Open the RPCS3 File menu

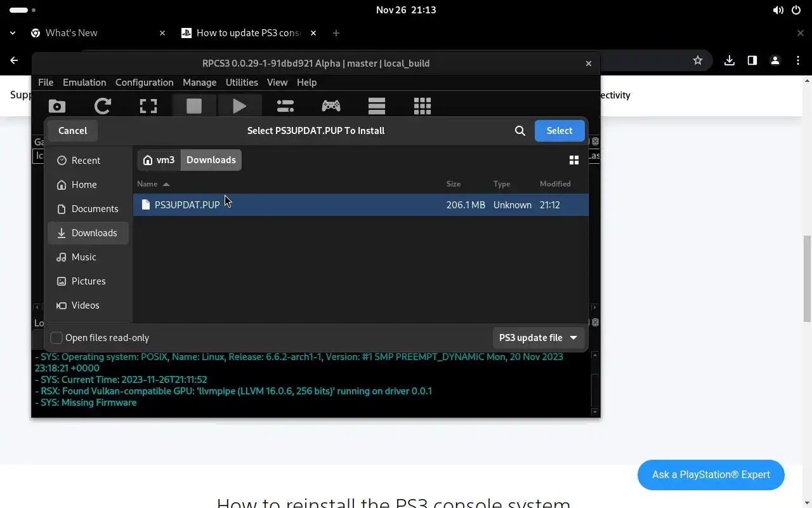click(x=46, y=83)
